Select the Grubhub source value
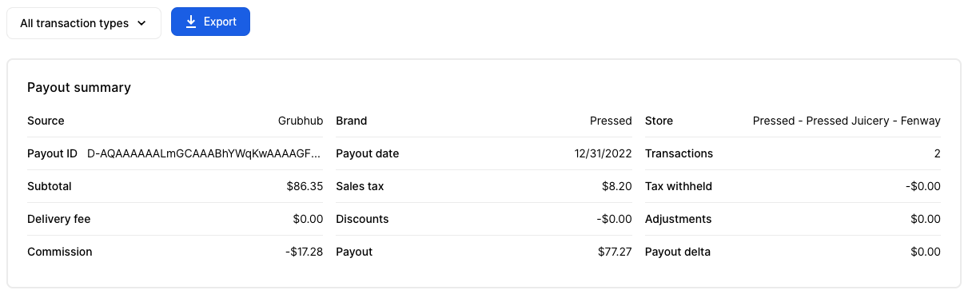This screenshot has width=980, height=298. coord(301,121)
